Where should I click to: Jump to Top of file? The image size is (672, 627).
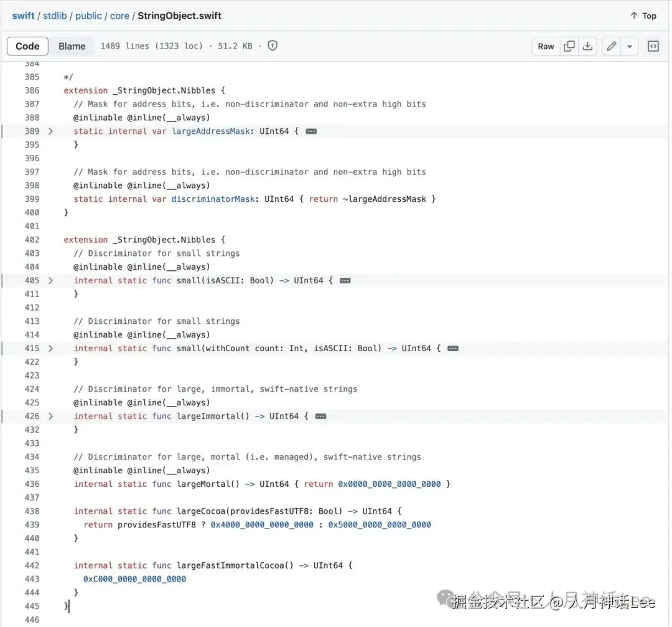click(x=643, y=16)
